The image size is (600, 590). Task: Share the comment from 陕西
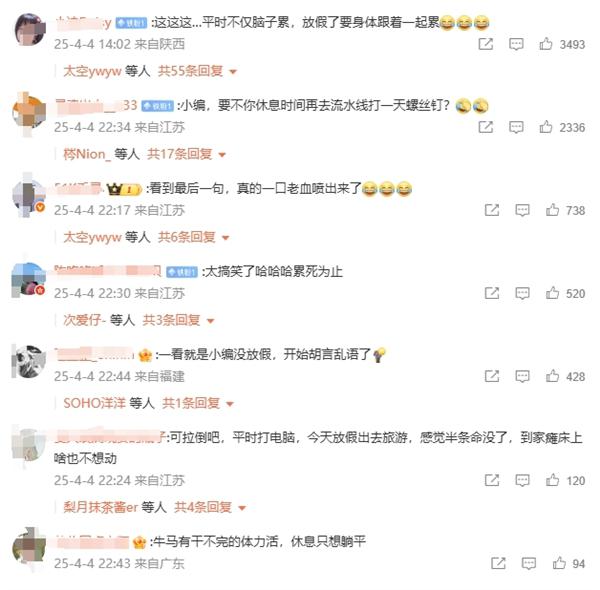pyautogui.click(x=486, y=44)
